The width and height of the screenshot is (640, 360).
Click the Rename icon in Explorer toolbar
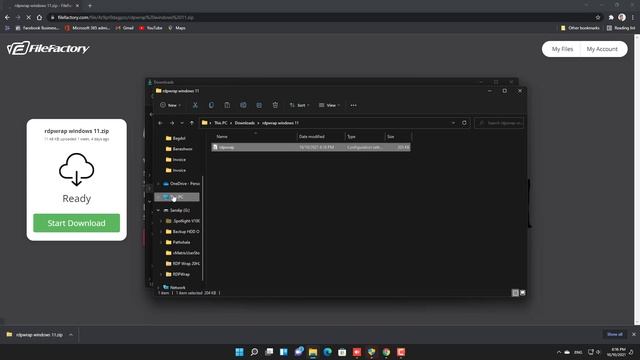(243, 105)
